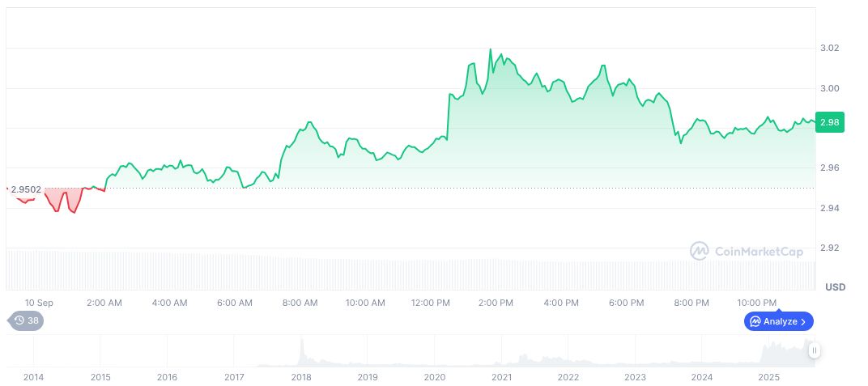Image resolution: width=868 pixels, height=386 pixels.
Task: Click the 8:00 AM time axis label
Action: 300,303
